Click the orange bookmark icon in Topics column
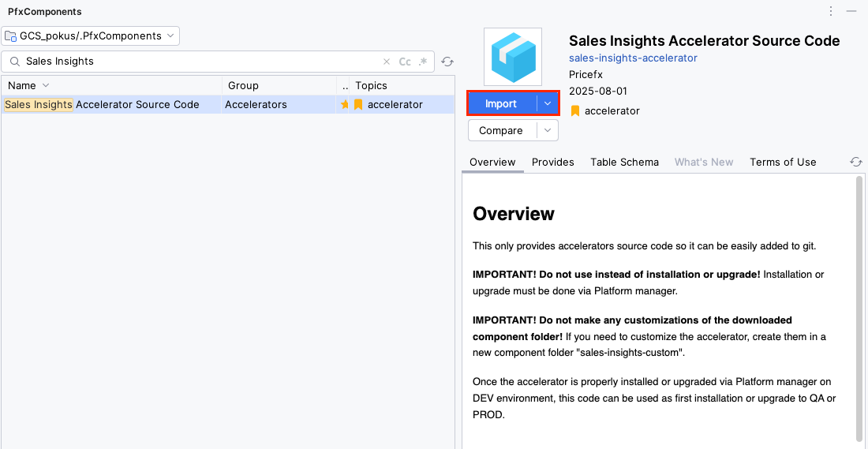The width and height of the screenshot is (868, 449). click(358, 104)
